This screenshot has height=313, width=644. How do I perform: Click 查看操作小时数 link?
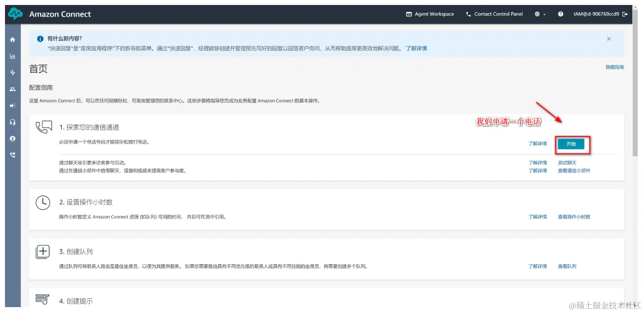tap(574, 217)
